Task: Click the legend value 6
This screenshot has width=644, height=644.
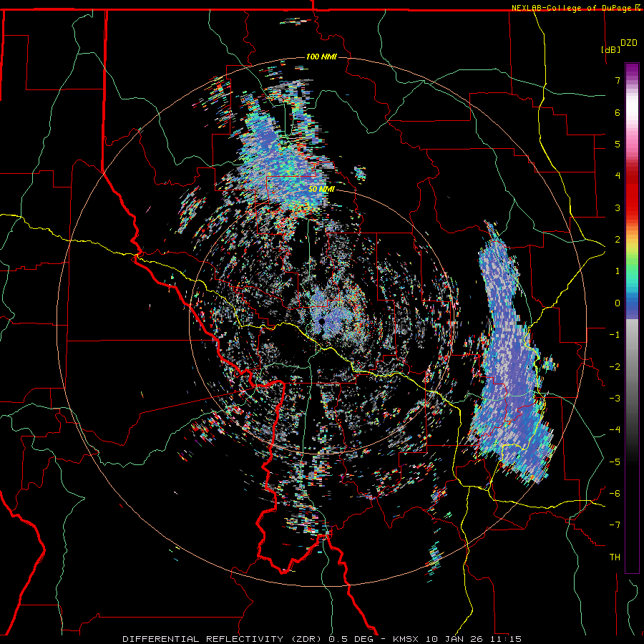Action: pyautogui.click(x=618, y=112)
